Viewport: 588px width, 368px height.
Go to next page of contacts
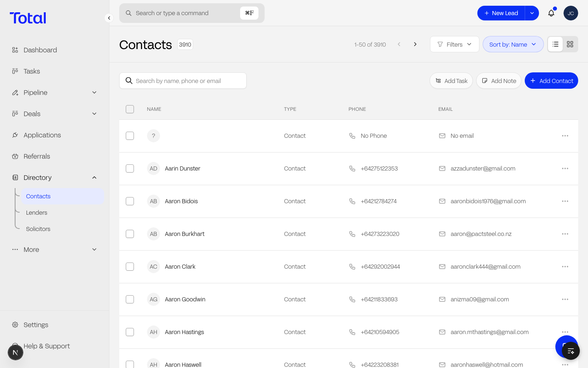[415, 44]
